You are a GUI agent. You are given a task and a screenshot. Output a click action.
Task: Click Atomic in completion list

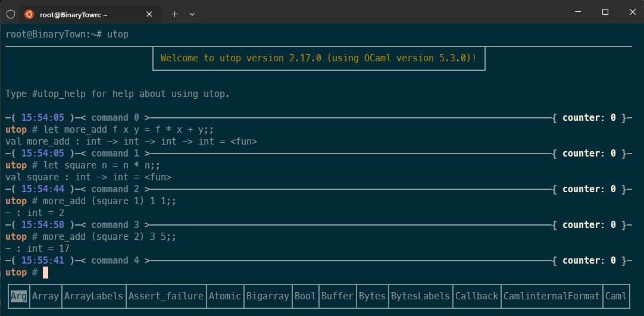[x=224, y=296]
